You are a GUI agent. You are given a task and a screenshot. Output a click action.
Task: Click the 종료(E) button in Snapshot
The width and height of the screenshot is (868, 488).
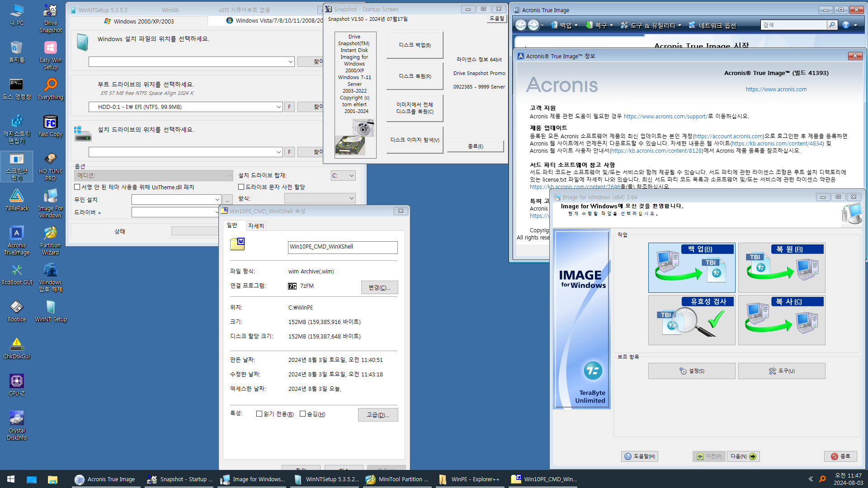point(475,146)
